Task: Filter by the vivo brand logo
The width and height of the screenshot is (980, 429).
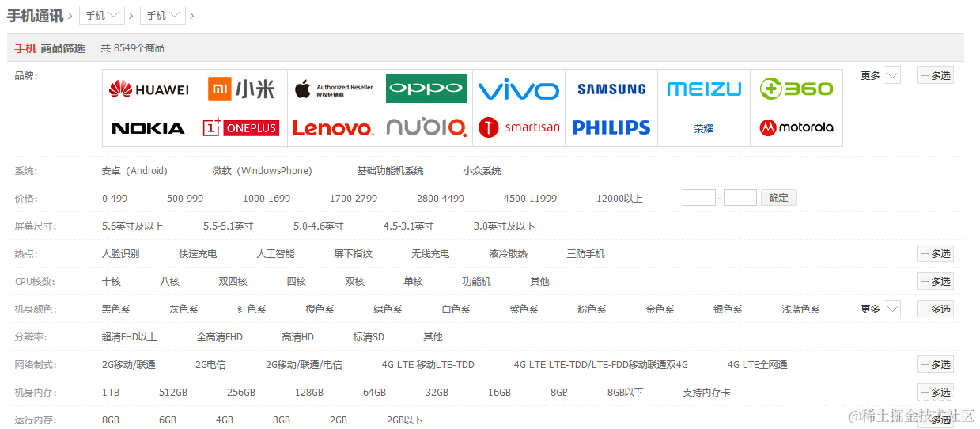Action: point(519,89)
